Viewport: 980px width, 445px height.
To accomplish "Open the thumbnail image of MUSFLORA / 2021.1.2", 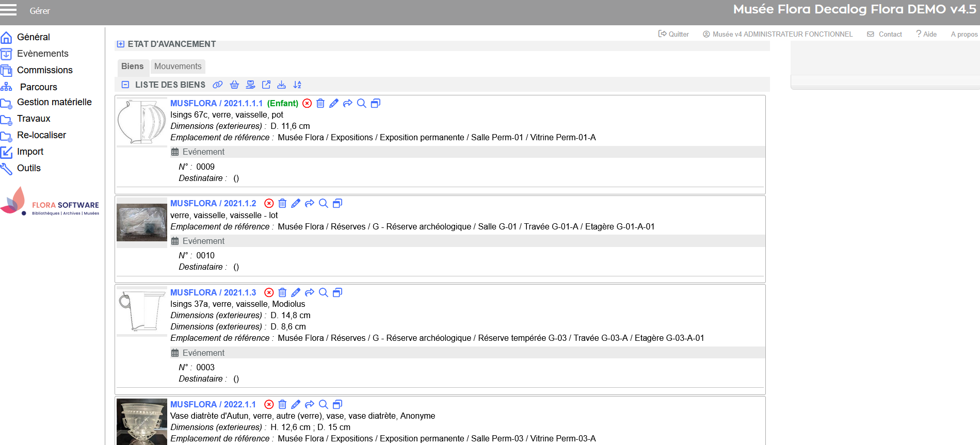I will pyautogui.click(x=142, y=222).
